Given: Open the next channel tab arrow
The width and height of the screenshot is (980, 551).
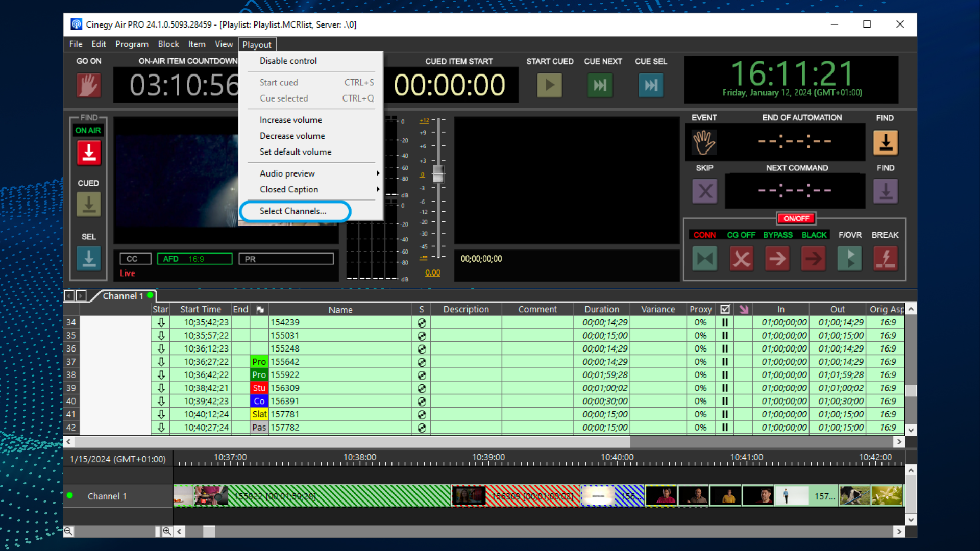Looking at the screenshot, I should 81,295.
